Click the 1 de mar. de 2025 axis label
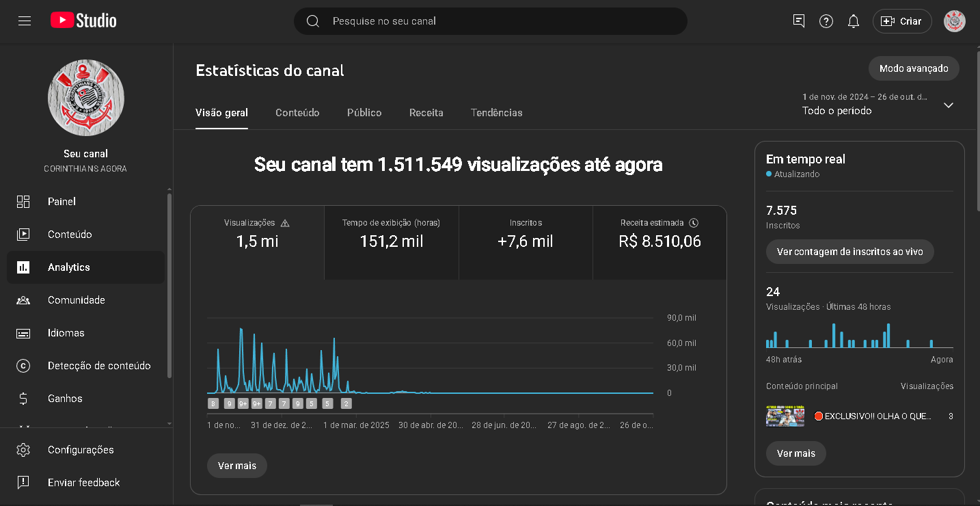This screenshot has width=980, height=506. [356, 425]
